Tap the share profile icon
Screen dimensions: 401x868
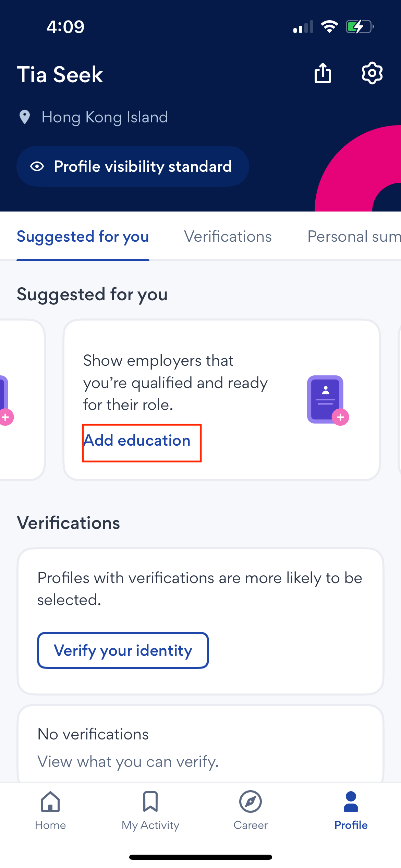tap(323, 73)
